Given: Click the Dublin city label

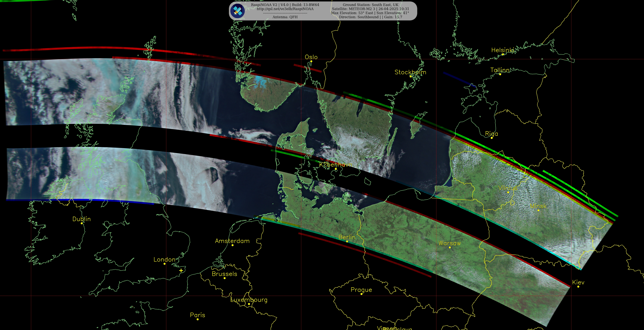Looking at the screenshot, I should [82, 219].
